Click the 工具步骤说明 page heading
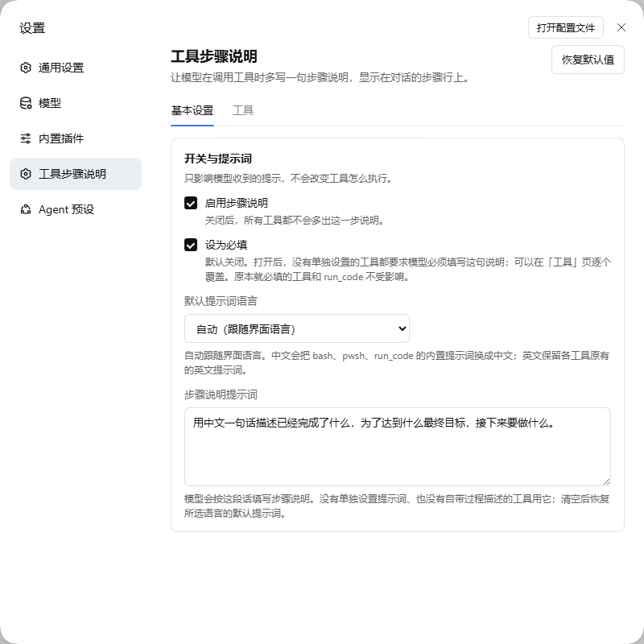This screenshot has width=644, height=644. point(214,56)
